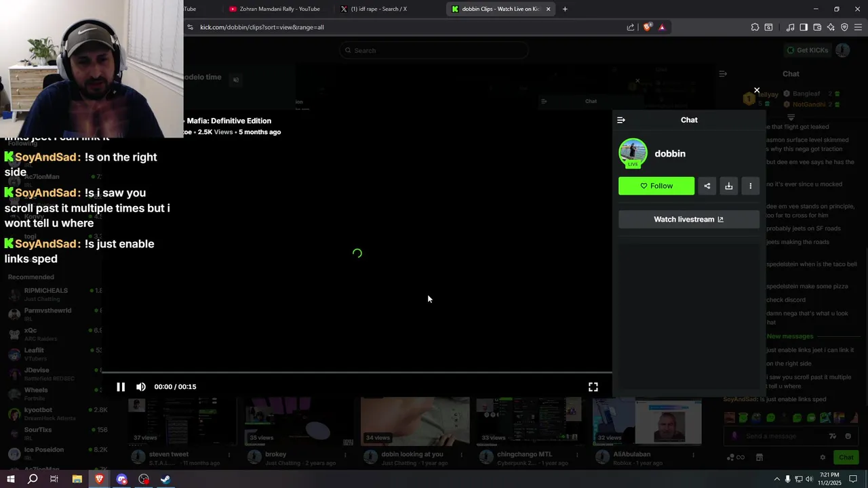
Task: Click the New messages indicator
Action: (x=790, y=336)
